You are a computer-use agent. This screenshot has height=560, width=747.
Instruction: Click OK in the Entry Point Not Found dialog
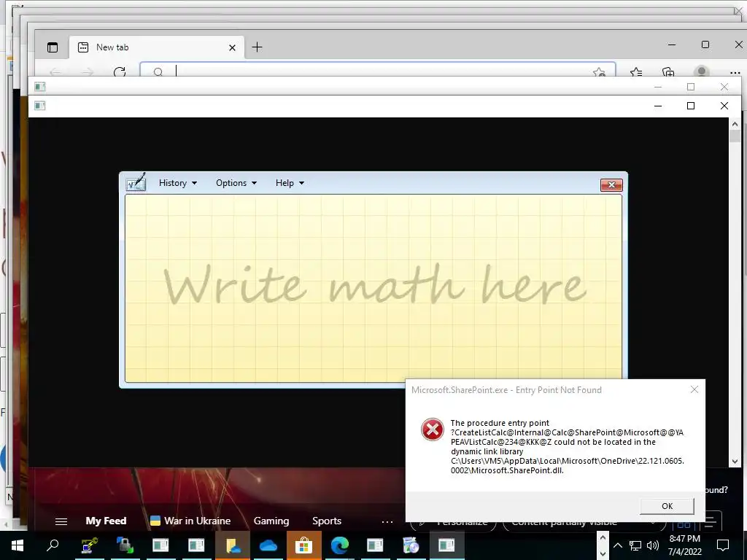click(667, 506)
